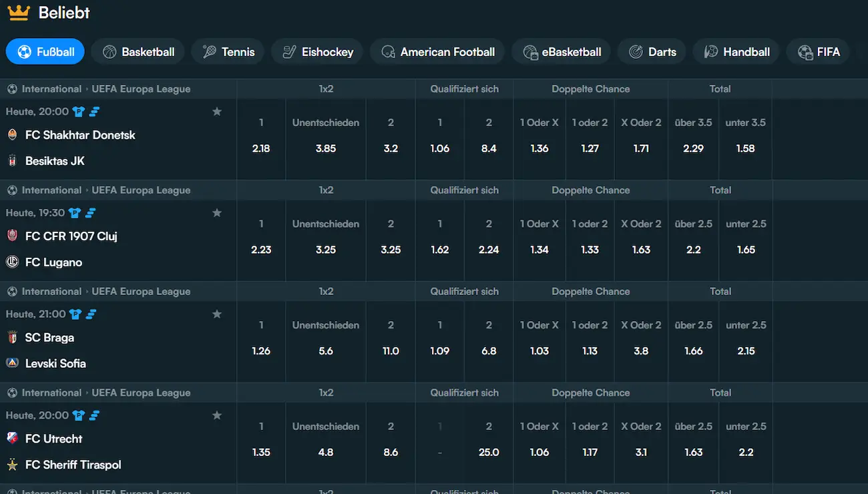
Task: Click the FC CFR 1907 Cluj club logo
Action: (x=12, y=236)
